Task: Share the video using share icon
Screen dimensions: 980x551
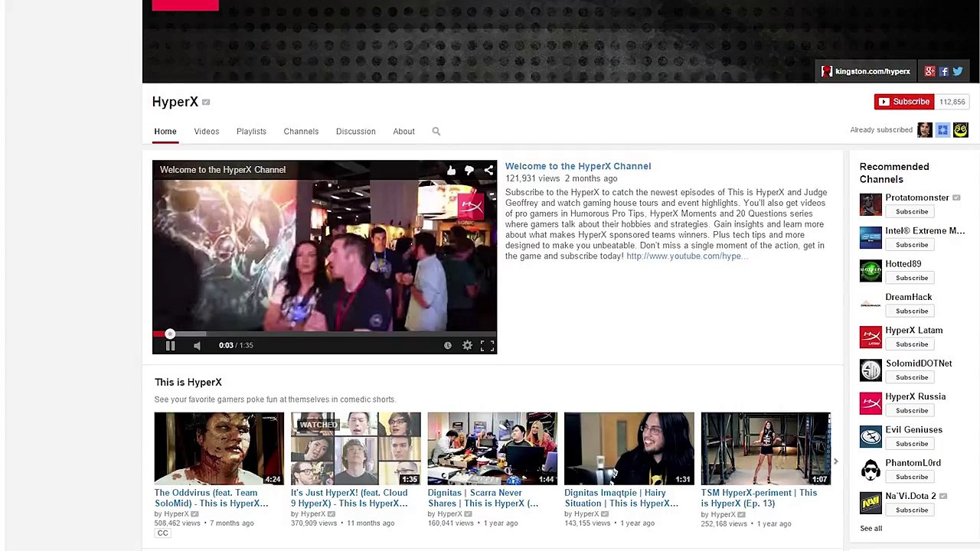Action: (x=488, y=170)
